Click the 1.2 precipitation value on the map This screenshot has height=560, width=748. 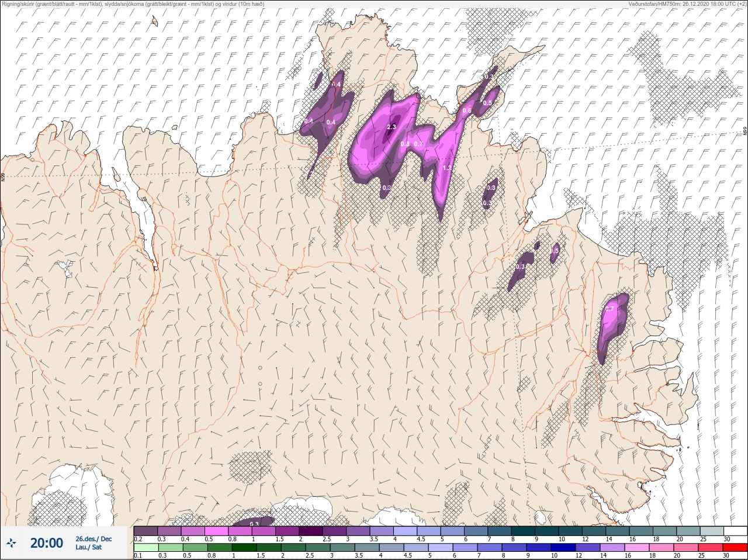447,168
